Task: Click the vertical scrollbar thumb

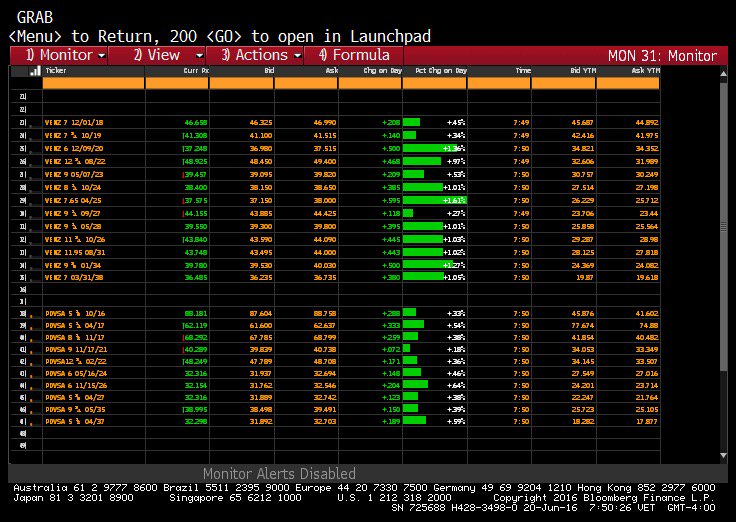Action: (723, 225)
